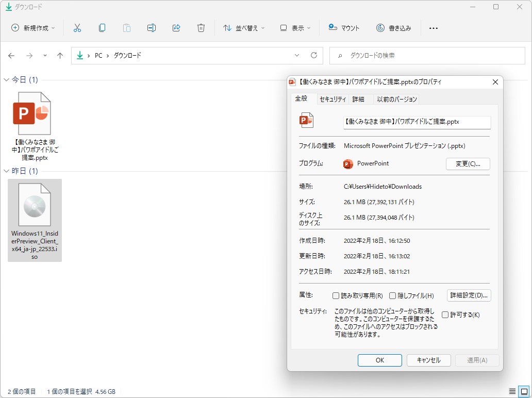The width and height of the screenshot is (532, 398).
Task: Open the 表示 dropdown menu
Action: pyautogui.click(x=295, y=28)
